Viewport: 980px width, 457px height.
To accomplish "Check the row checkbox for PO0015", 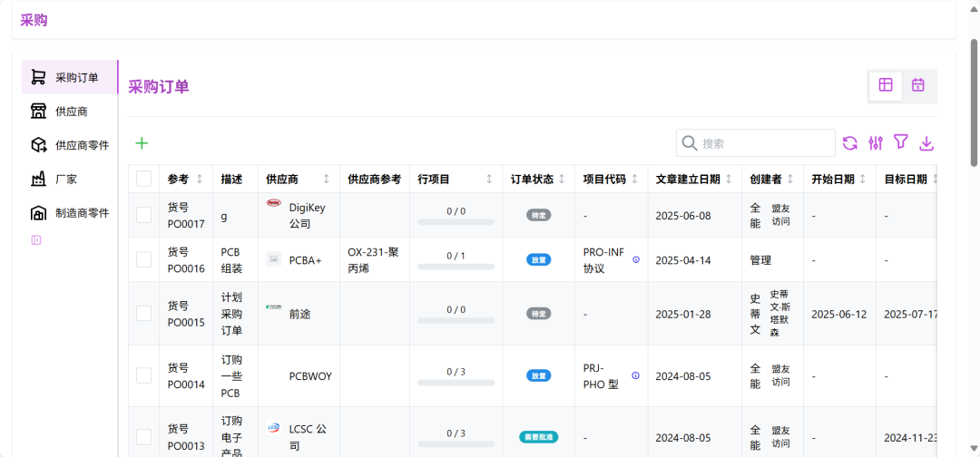I will click(144, 313).
